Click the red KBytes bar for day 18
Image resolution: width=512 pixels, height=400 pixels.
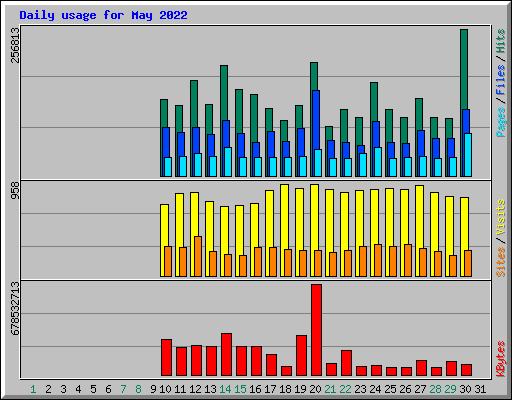pyautogui.click(x=286, y=371)
